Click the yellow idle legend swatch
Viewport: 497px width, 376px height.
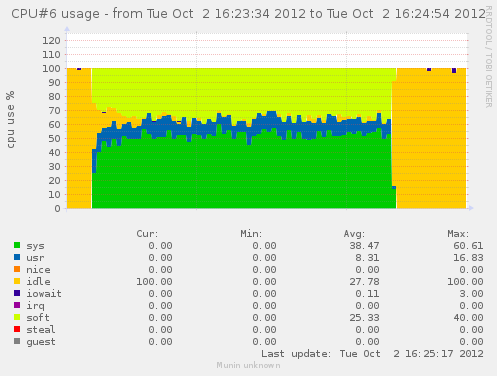[x=17, y=281]
